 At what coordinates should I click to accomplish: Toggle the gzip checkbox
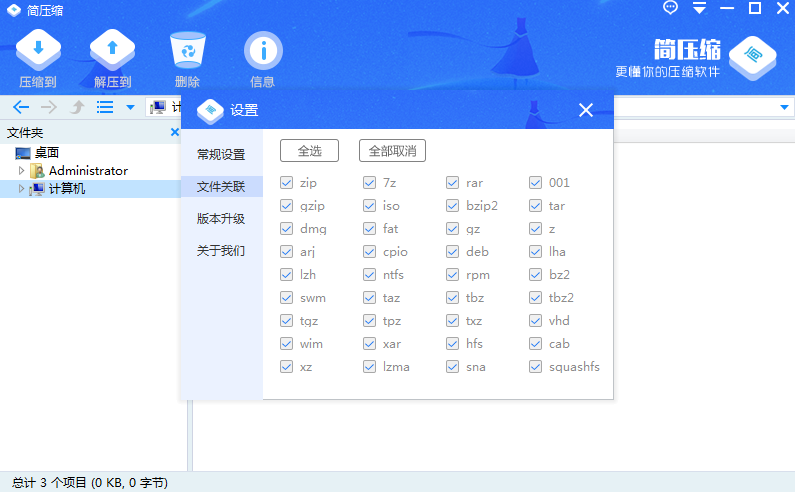click(x=286, y=205)
